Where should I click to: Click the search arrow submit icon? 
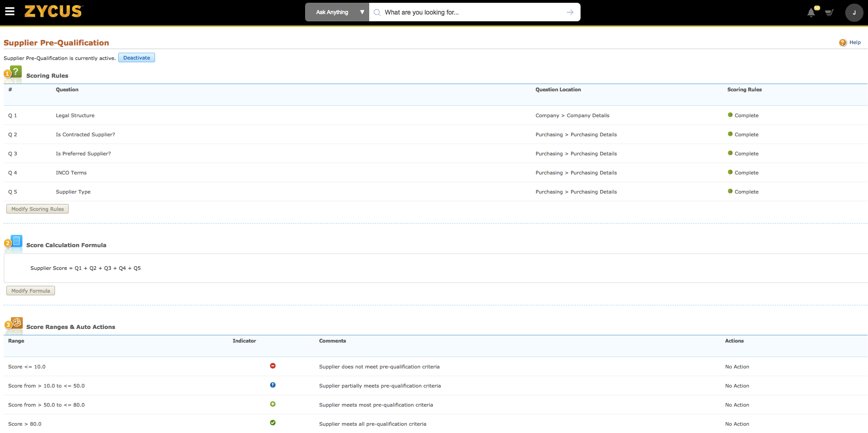point(570,12)
